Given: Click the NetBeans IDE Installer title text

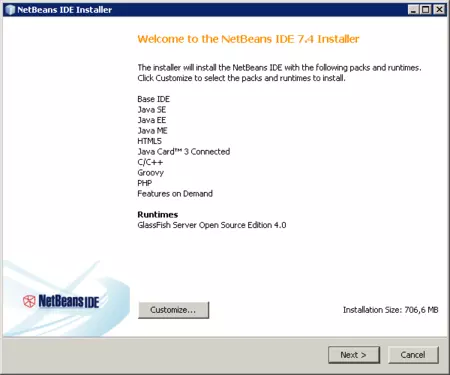Looking at the screenshot, I should pyautogui.click(x=64, y=10).
